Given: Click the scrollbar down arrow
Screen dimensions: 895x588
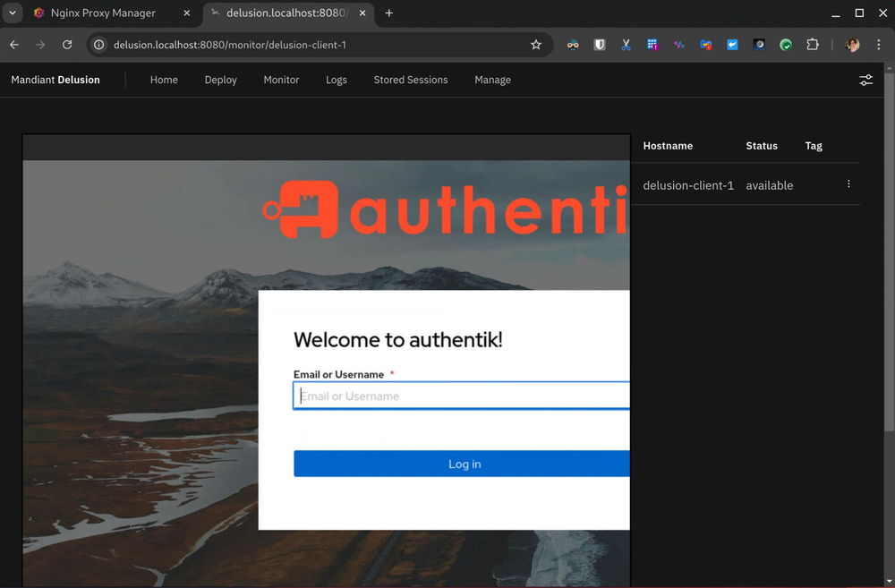Looking at the screenshot, I should (x=890, y=582).
